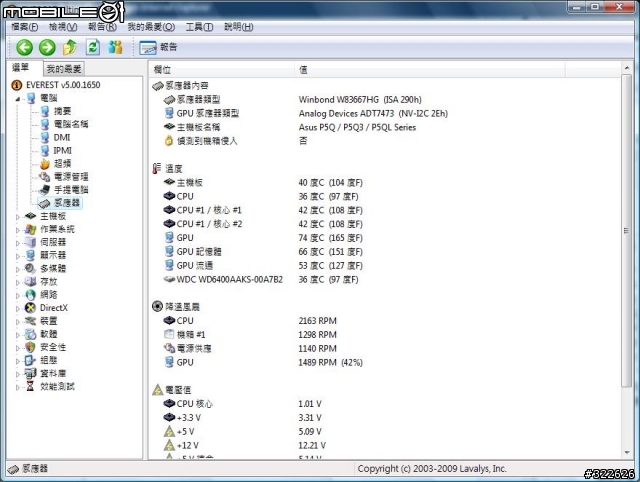Image resolution: width=640 pixels, height=482 pixels.
Task: Click the 主機板 motherboard icon in tree
Action: click(30, 216)
